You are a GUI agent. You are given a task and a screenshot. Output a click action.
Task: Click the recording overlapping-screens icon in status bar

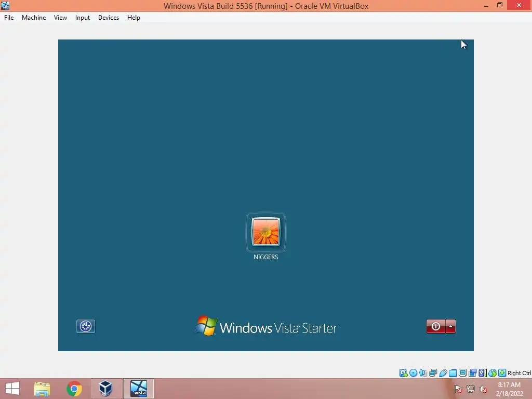click(x=472, y=373)
